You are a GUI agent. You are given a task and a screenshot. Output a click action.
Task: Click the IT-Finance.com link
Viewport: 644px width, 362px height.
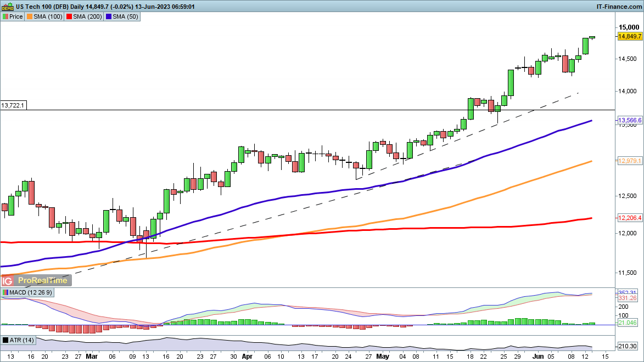[x=619, y=7]
